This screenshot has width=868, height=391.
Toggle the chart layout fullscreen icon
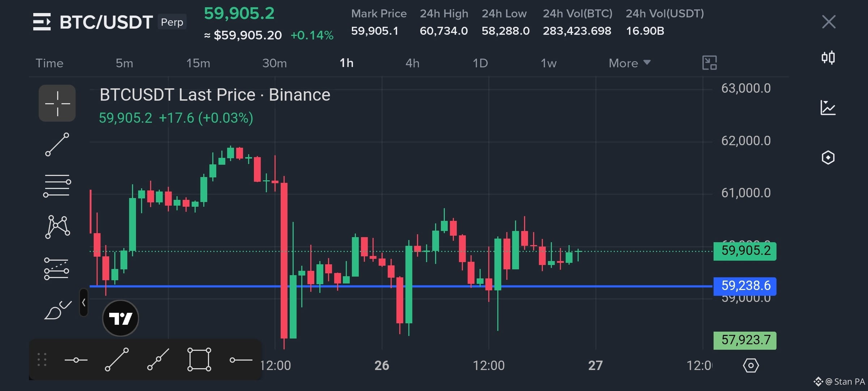pyautogui.click(x=710, y=63)
